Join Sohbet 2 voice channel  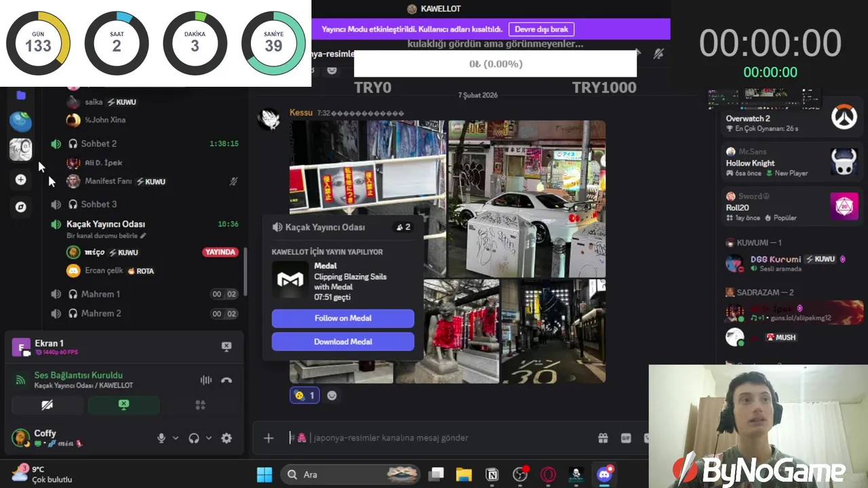[x=99, y=144]
